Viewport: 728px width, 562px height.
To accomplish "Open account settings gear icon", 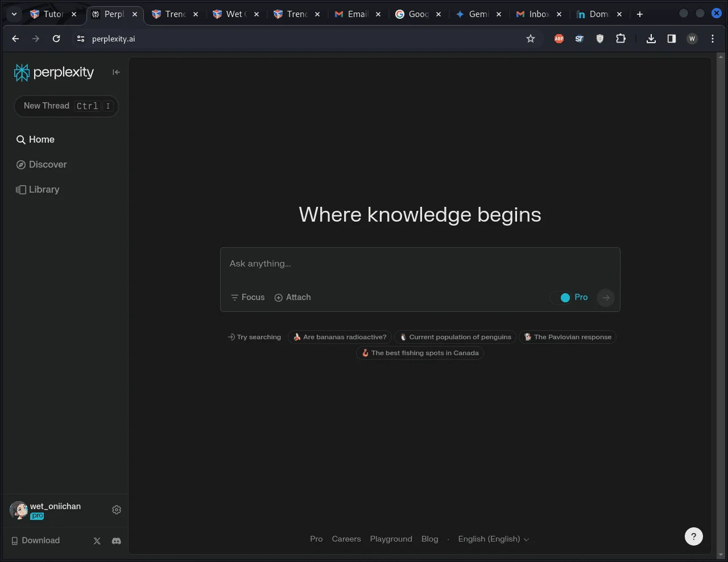I will point(117,510).
